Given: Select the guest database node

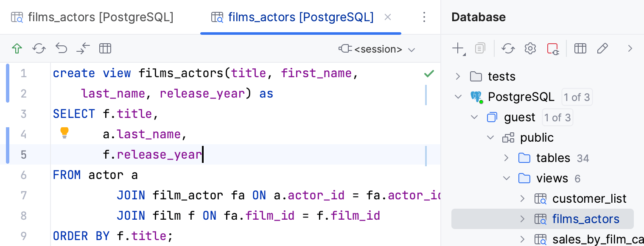Looking at the screenshot, I should [519, 117].
